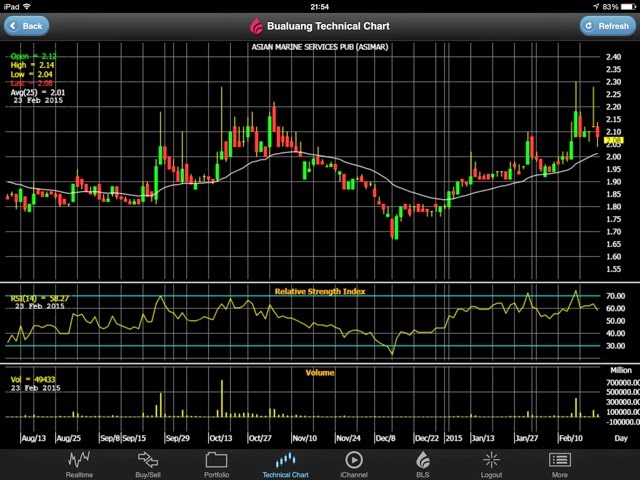Image resolution: width=640 pixels, height=480 pixels.
Task: Tap the Nov/24 date marker
Action: 348,438
